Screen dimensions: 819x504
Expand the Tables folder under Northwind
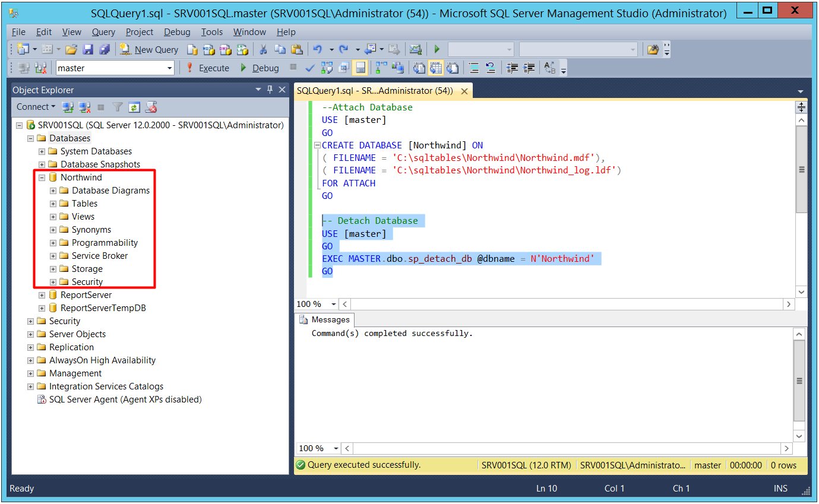[x=53, y=204]
